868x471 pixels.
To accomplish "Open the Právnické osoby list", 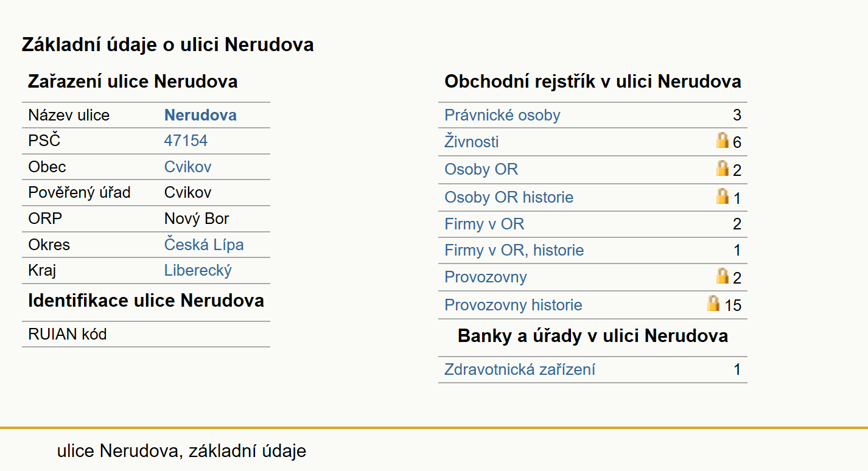I will point(502,115).
